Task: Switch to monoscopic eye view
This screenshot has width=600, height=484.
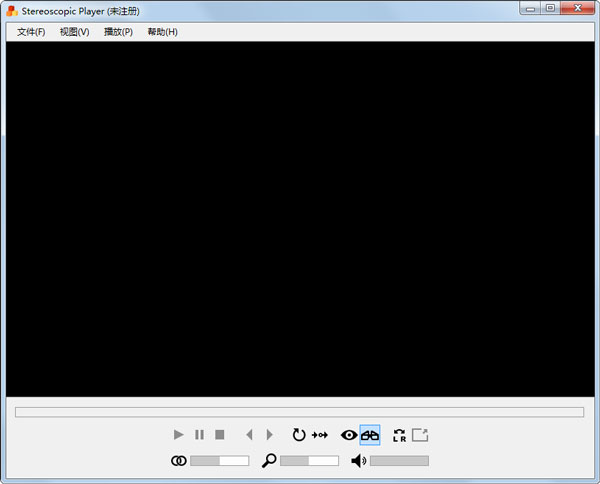Action: click(x=349, y=435)
